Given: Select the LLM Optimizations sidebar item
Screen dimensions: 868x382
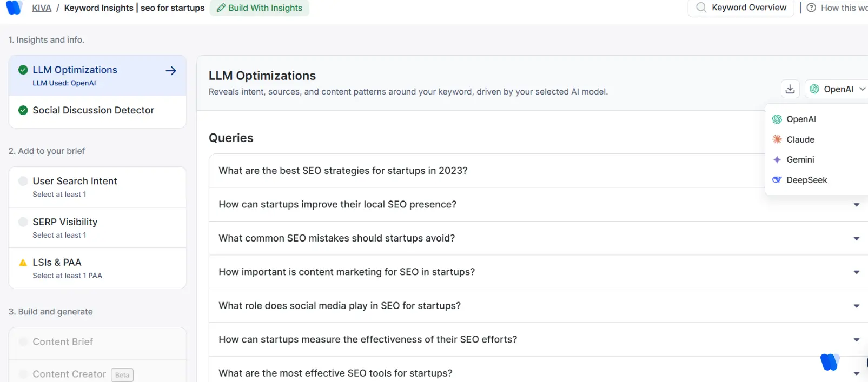Looking at the screenshot, I should pyautogui.click(x=98, y=76).
